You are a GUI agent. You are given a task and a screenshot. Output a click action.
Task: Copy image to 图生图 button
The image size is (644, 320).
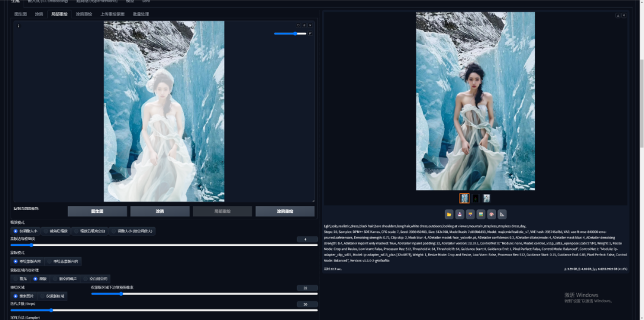(97, 211)
